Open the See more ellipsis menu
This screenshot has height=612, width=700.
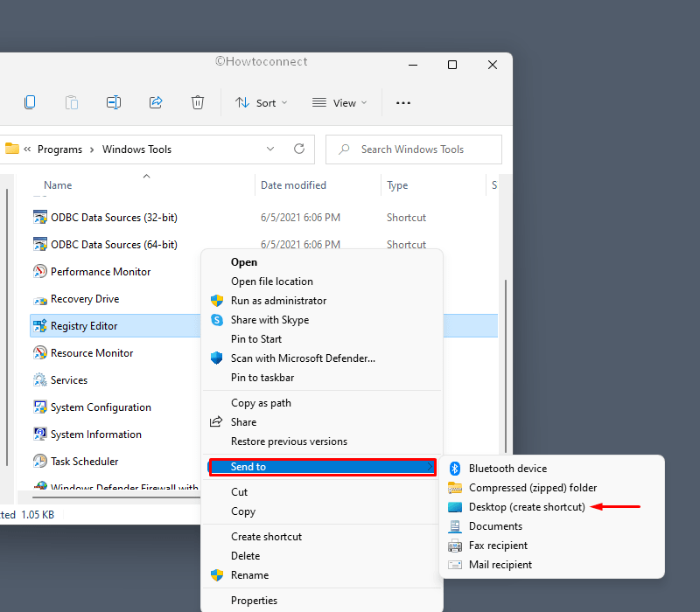(x=403, y=103)
